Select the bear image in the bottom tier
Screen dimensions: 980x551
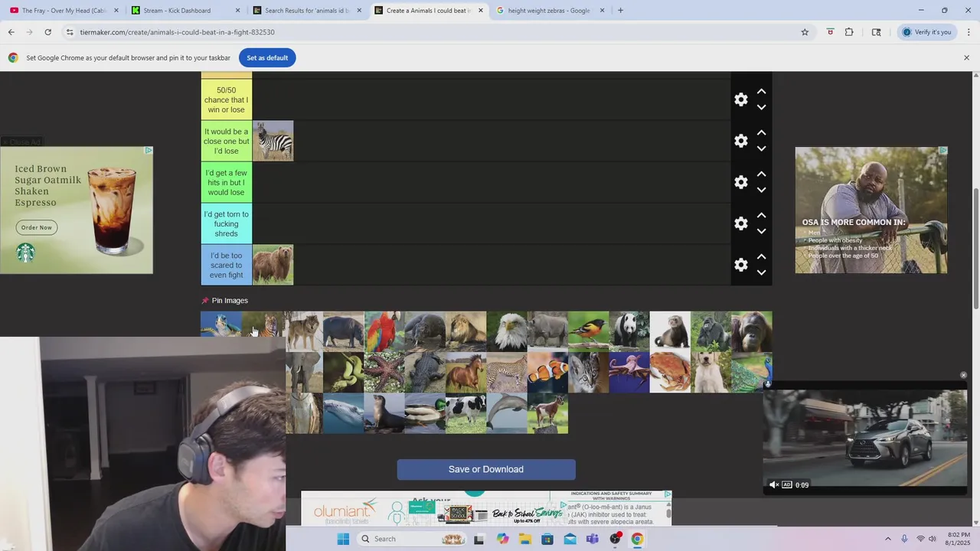point(273,265)
